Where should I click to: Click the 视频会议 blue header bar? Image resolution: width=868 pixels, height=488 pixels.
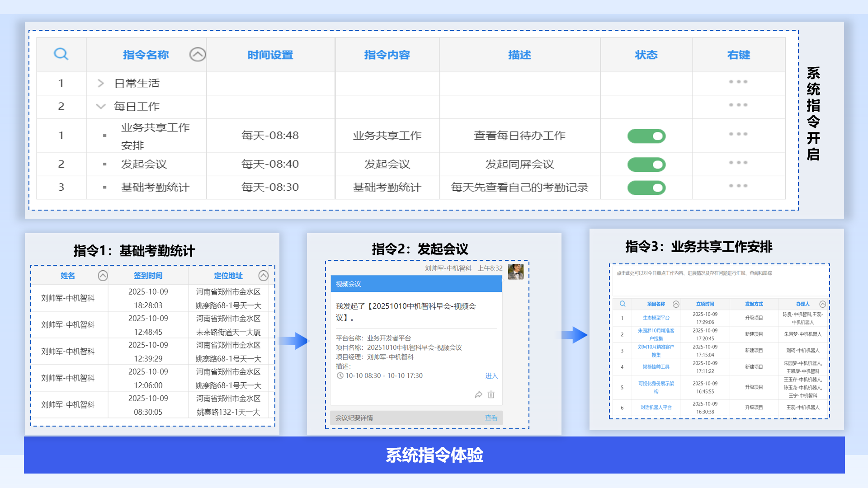click(x=416, y=284)
